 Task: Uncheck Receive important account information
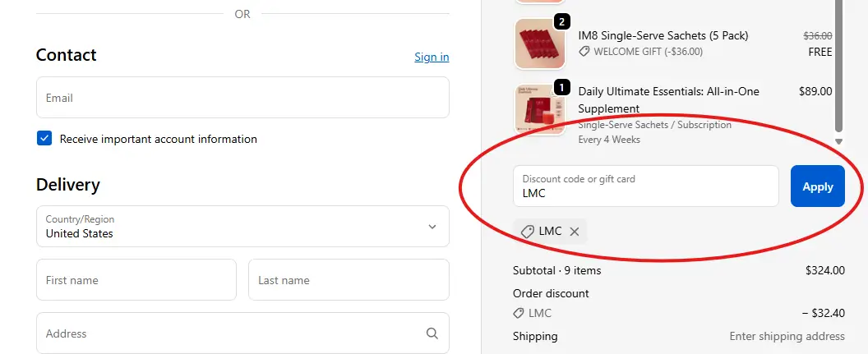44,138
